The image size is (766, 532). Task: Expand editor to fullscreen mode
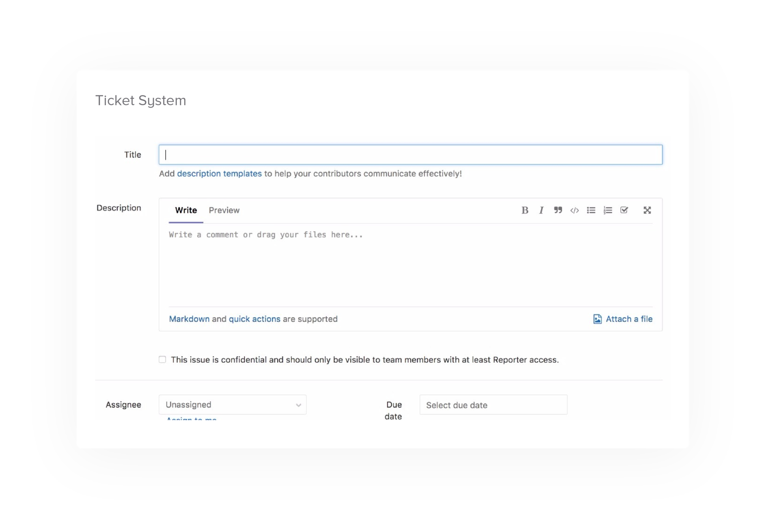(647, 210)
